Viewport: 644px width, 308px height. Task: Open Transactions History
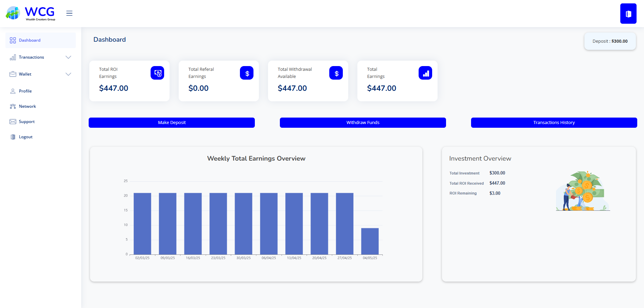click(554, 123)
